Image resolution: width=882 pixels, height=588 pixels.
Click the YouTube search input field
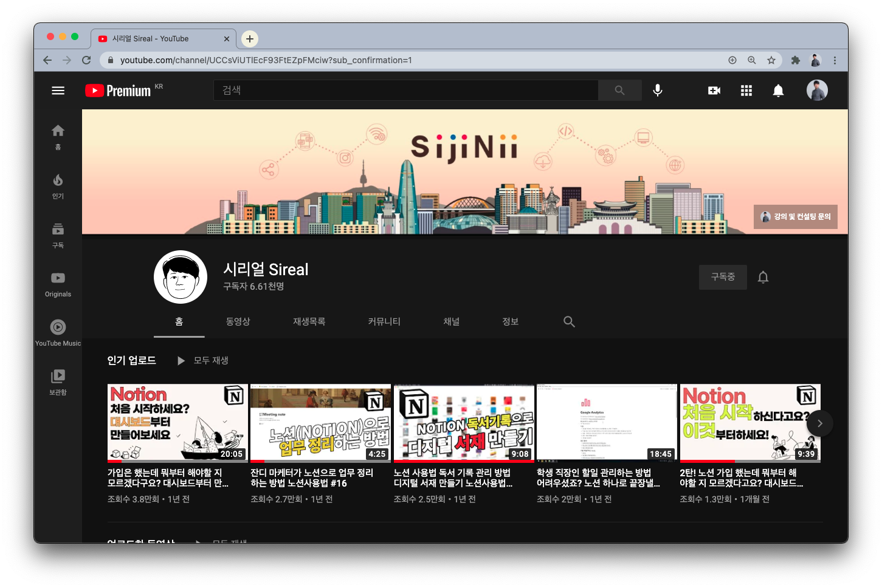(x=405, y=90)
